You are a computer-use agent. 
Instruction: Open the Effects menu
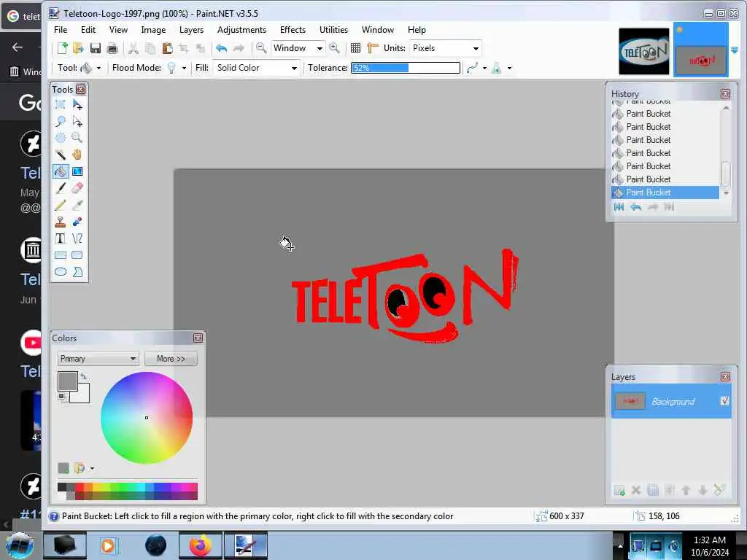click(x=293, y=29)
